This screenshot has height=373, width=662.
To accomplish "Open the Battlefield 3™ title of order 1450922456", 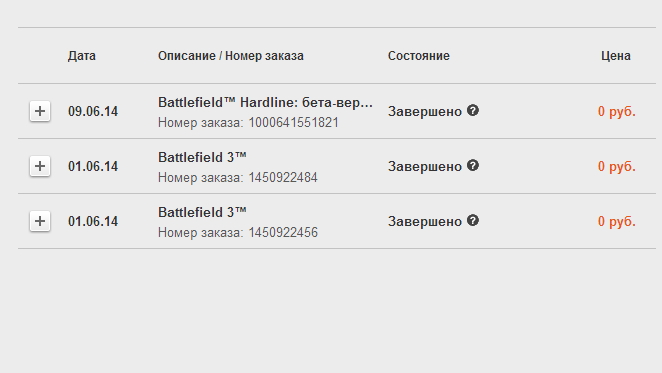I will (202, 212).
